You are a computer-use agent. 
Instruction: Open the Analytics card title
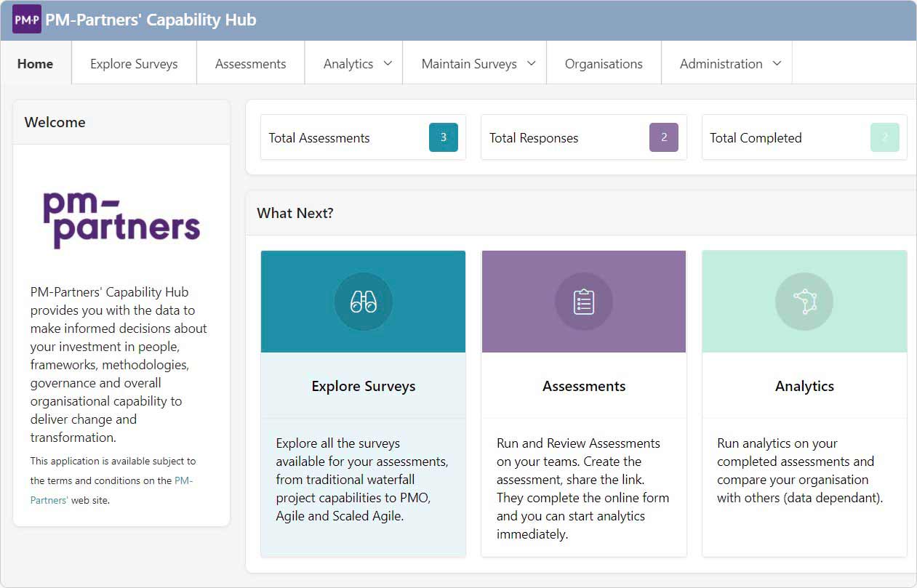click(x=805, y=386)
